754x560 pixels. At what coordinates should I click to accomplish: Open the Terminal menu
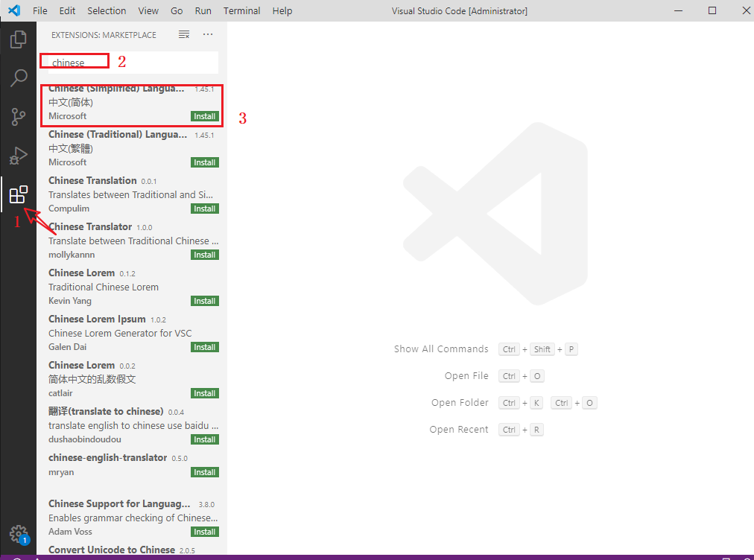coord(242,10)
